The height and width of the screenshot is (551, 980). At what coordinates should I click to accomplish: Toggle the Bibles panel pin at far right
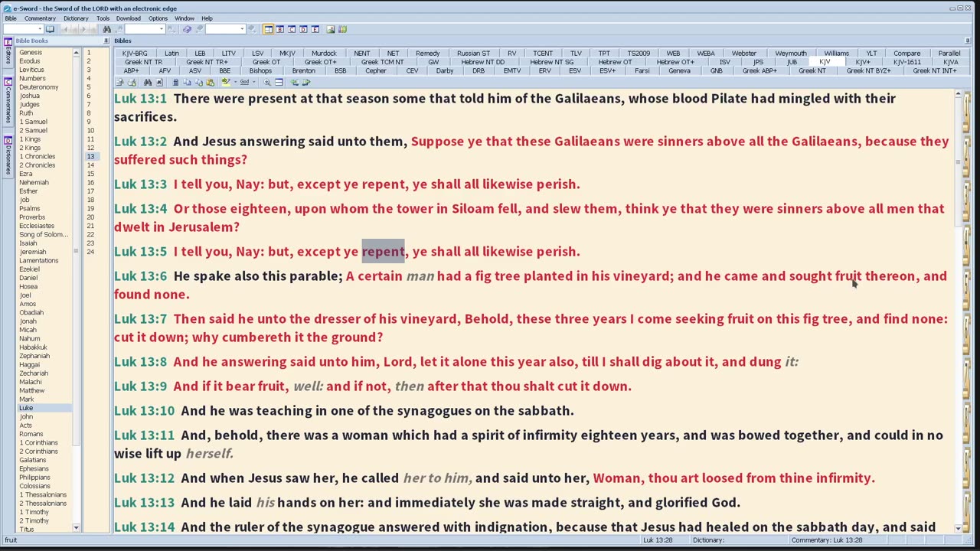pyautogui.click(x=968, y=41)
